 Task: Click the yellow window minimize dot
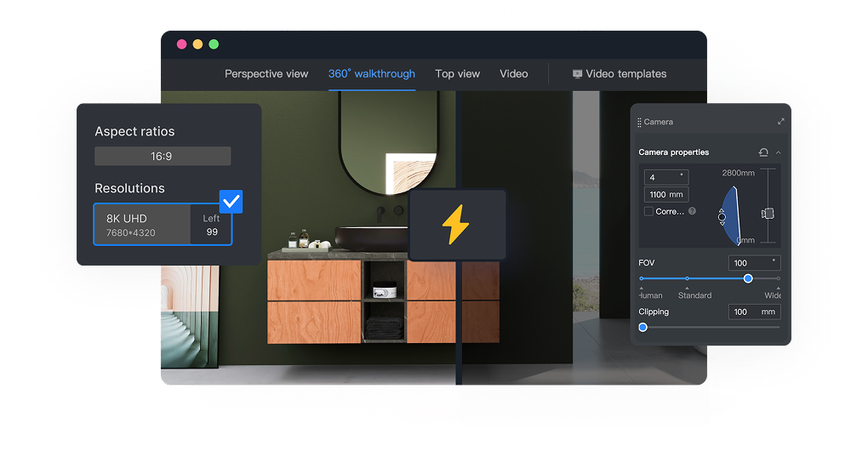click(197, 44)
